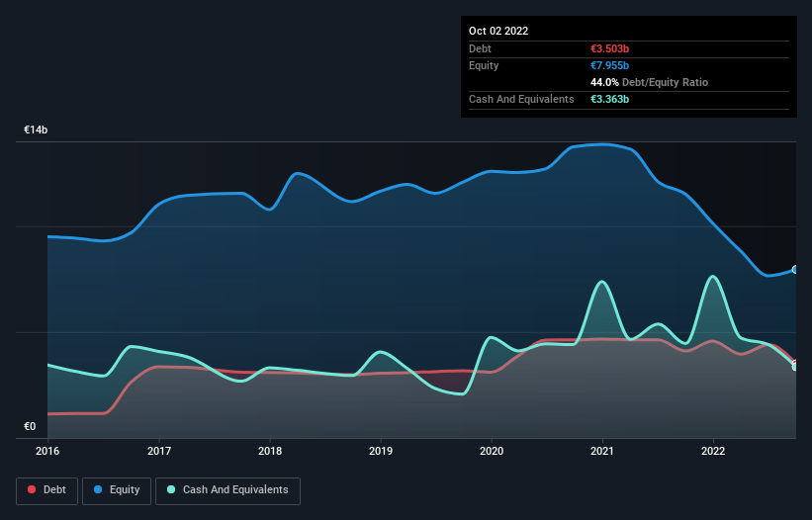This screenshot has height=520, width=812.
Task: Click the 2017 x-axis label
Action: coord(159,451)
